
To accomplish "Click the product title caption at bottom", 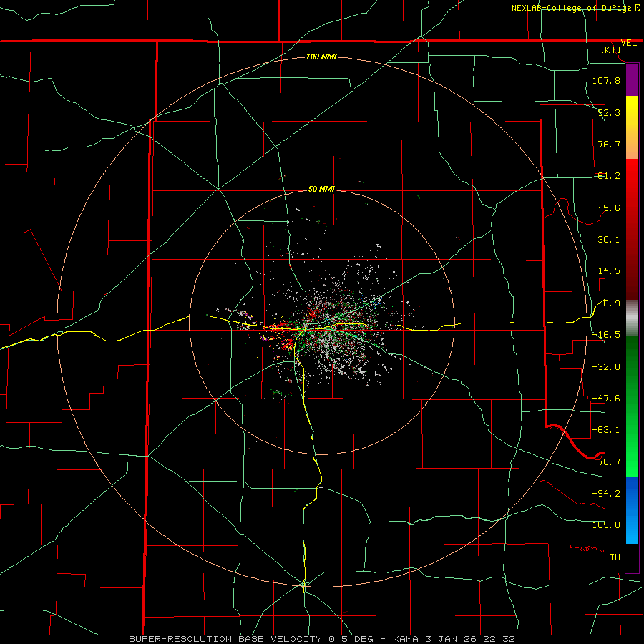I will [322, 639].
